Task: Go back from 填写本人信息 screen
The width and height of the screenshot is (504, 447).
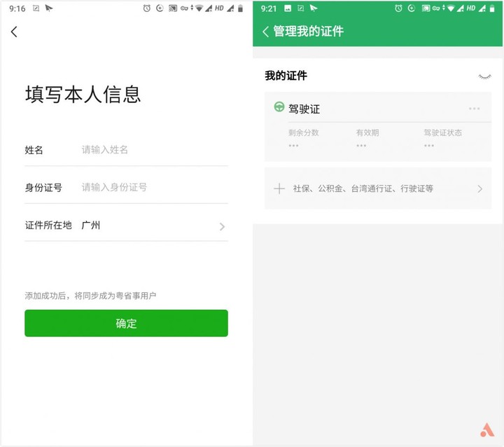Action: pos(14,32)
